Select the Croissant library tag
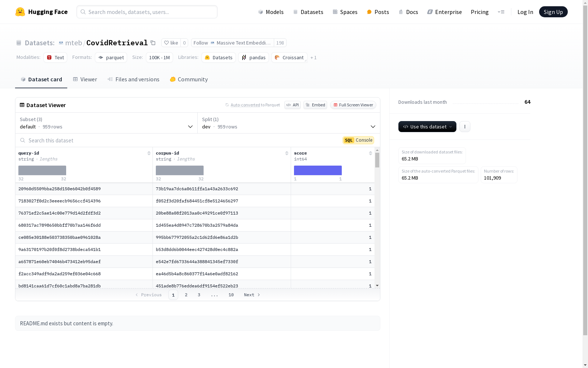The height and width of the screenshot is (368, 588). tap(289, 57)
